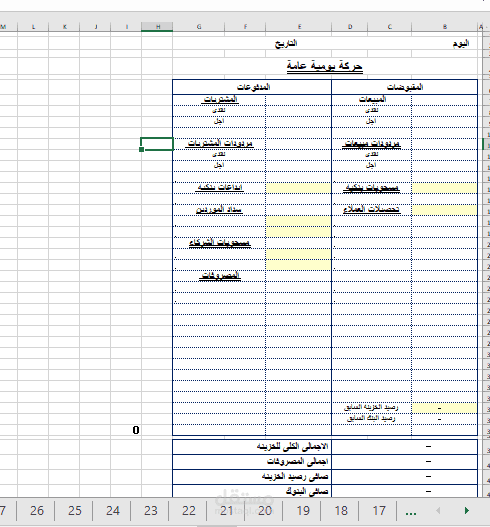
Task: Click the الاجمالى الكلى للخزينه row label
Action: pyautogui.click(x=292, y=447)
